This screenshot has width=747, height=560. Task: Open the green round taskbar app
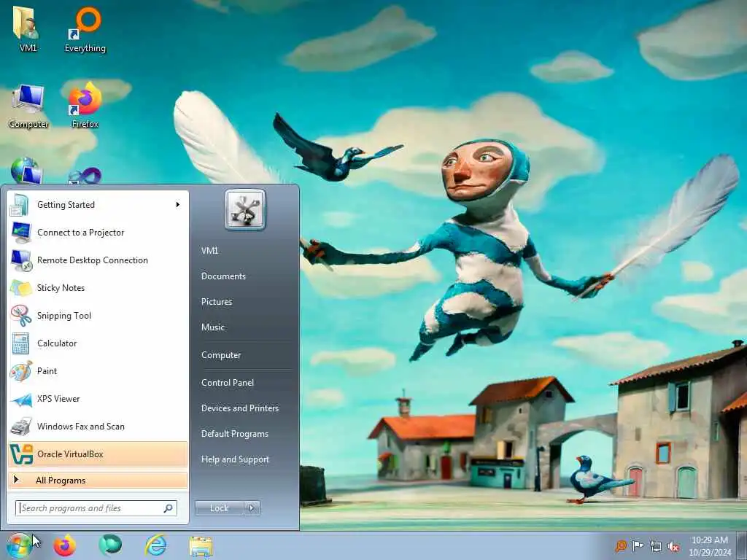point(110,545)
